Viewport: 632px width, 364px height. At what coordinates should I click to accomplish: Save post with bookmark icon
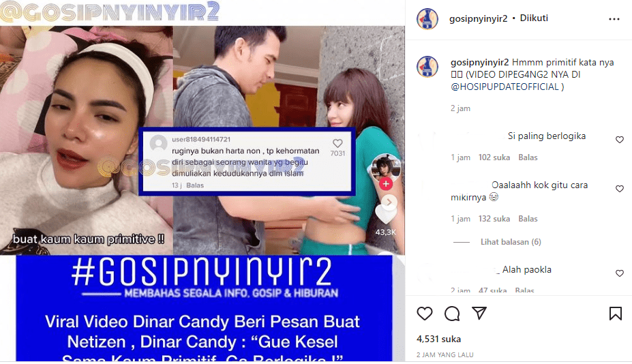pyautogui.click(x=616, y=314)
